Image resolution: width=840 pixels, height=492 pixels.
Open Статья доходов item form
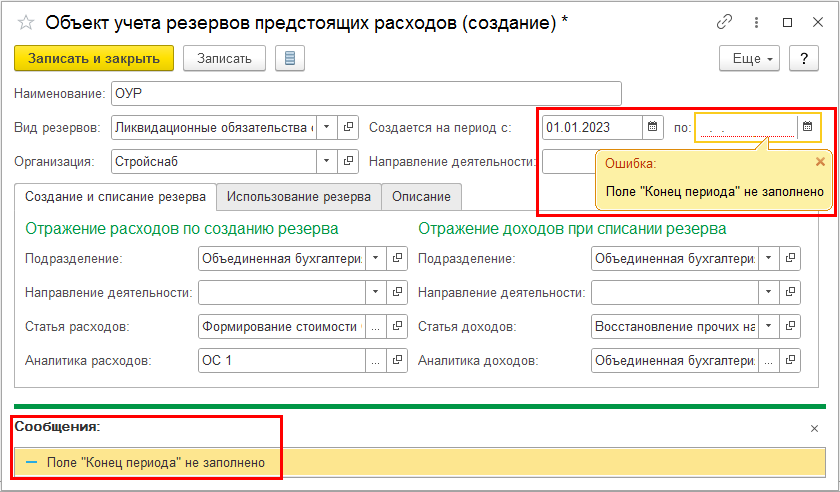click(x=790, y=326)
